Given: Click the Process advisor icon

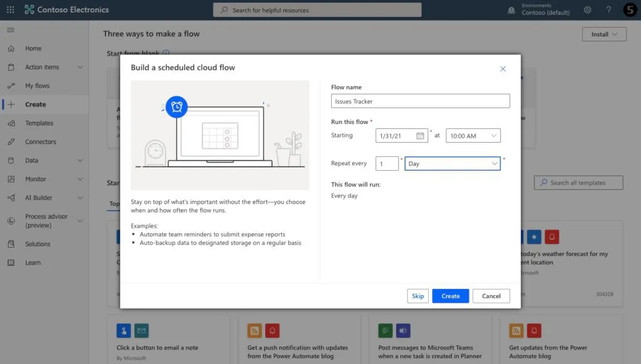Looking at the screenshot, I should pos(11,221).
